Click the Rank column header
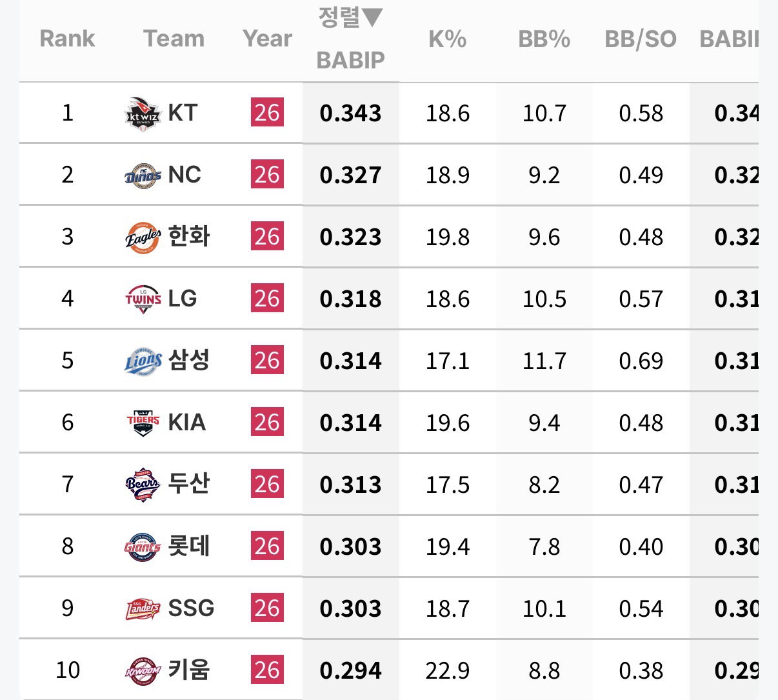Screen dimensions: 778x700 [x=67, y=39]
